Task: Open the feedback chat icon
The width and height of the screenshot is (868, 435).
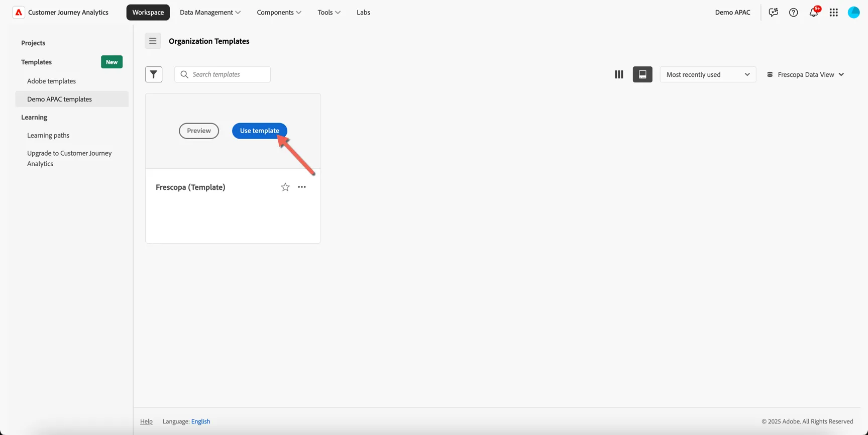Action: [773, 13]
